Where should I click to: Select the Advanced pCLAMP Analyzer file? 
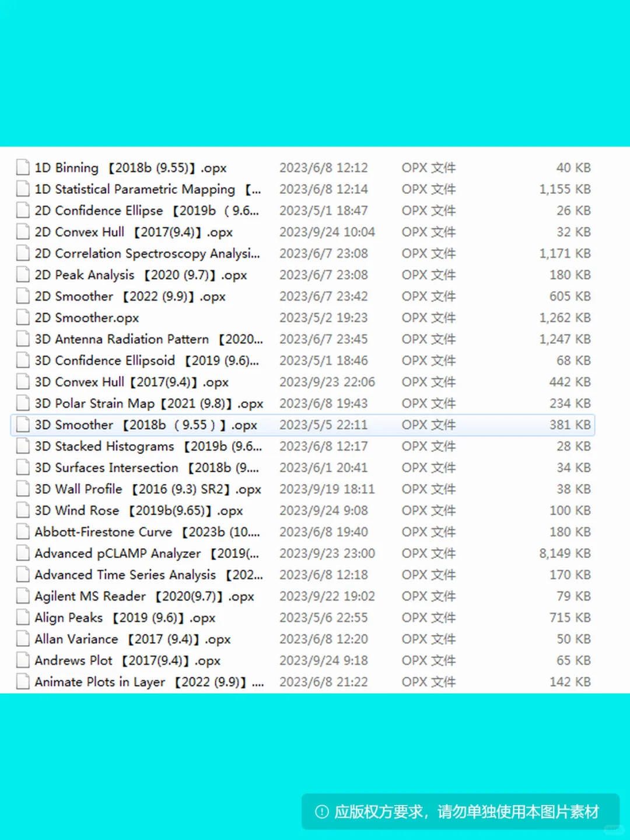point(146,553)
